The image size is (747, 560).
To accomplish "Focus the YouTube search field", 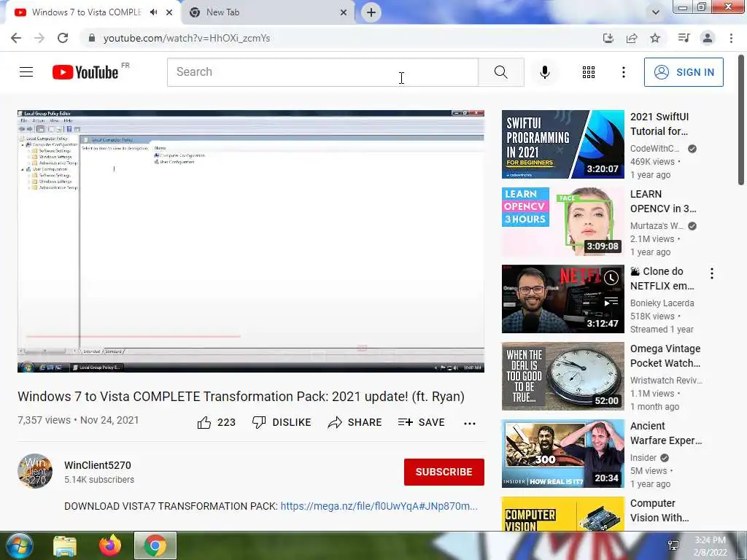I will point(322,72).
